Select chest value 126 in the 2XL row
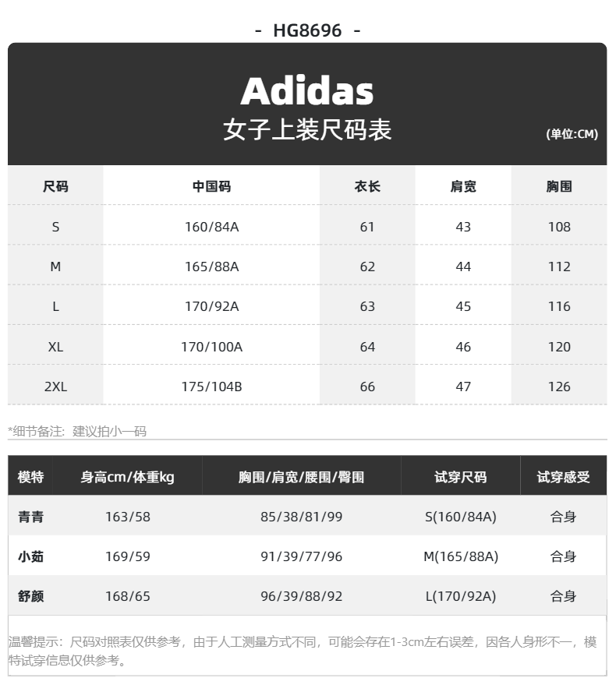The height and width of the screenshot is (692, 616). coord(559,387)
